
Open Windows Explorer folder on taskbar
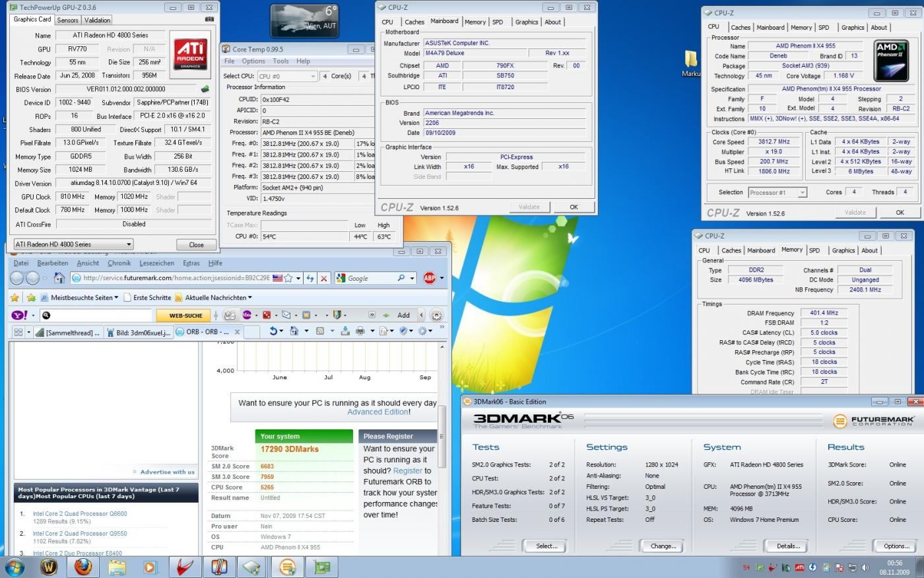[x=117, y=567]
